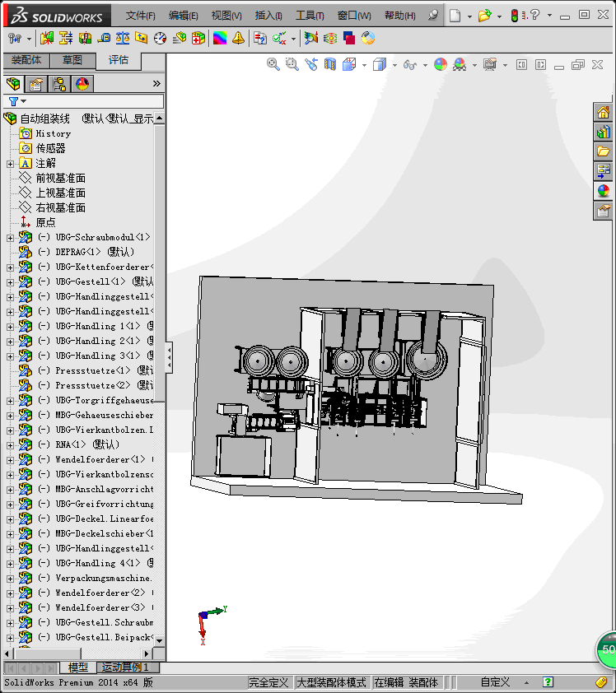Open the ConfigurationManager tab icon
Viewport: 616px width, 693px height.
[58, 83]
